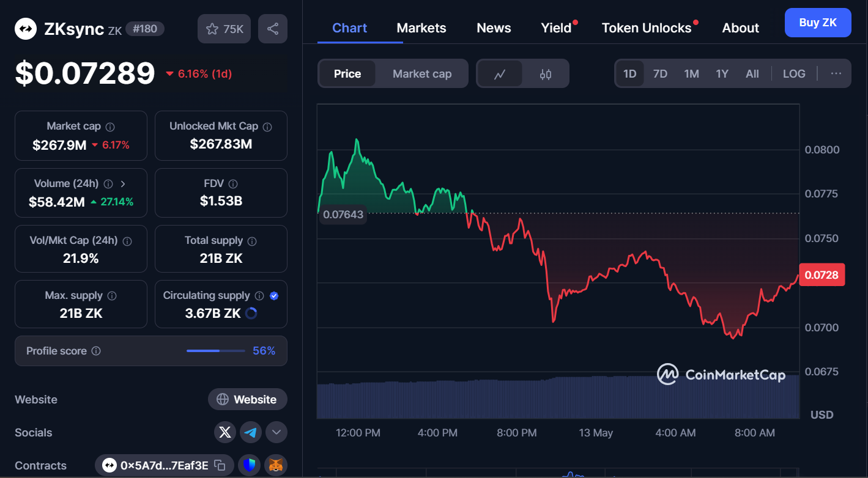
Task: Open the X (Twitter) social link
Action: (225, 432)
